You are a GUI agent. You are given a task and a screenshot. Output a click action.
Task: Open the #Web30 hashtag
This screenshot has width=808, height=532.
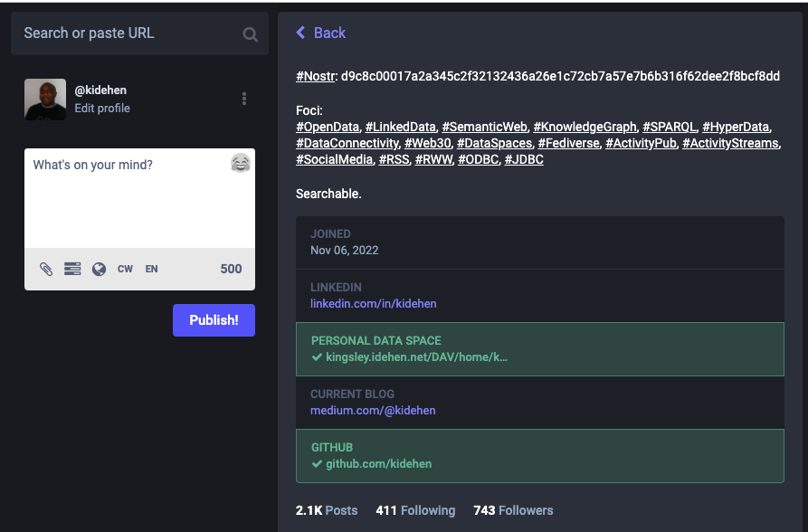click(x=428, y=143)
